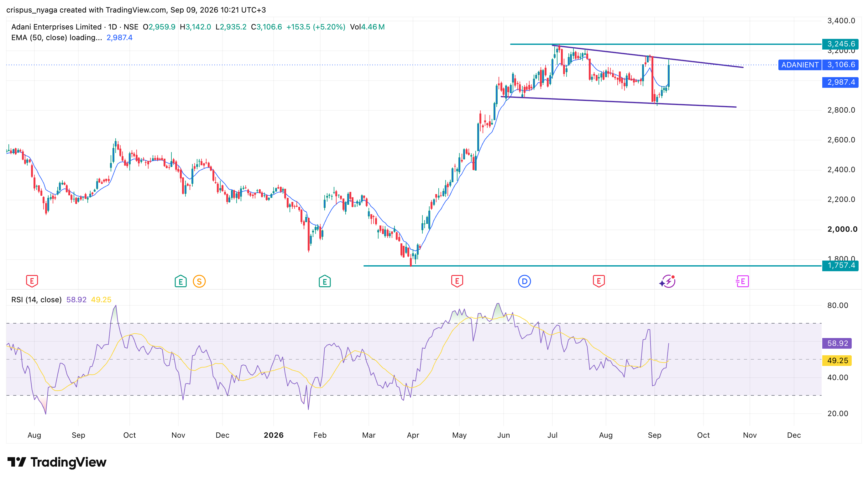Click the RSI 49.25 yellow value tag
The image size is (868, 481).
[x=837, y=360]
